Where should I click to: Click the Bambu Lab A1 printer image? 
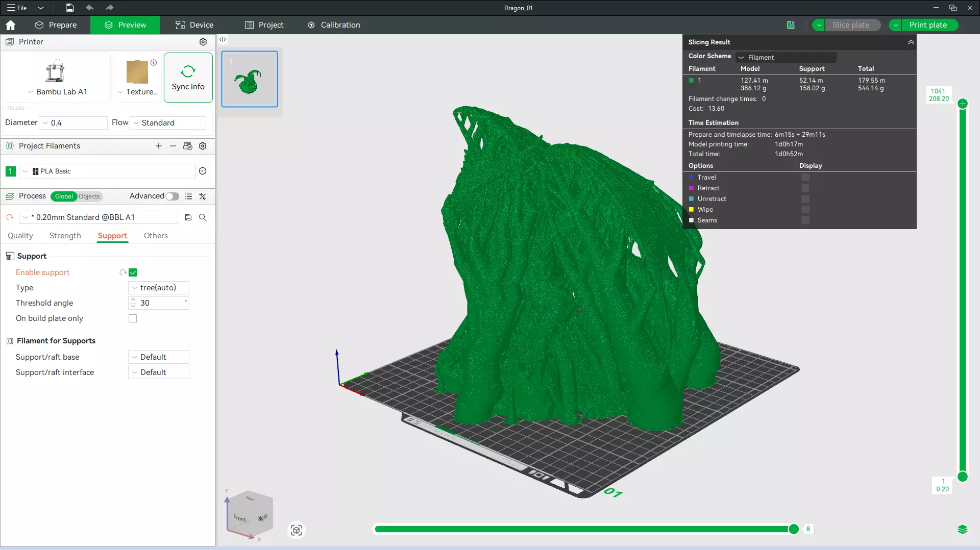coord(55,71)
